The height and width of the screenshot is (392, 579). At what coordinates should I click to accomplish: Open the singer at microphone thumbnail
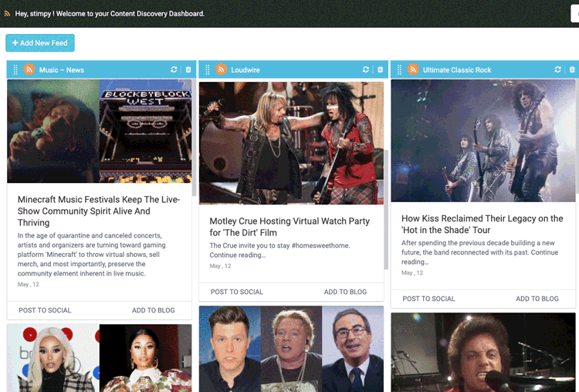[x=483, y=353]
